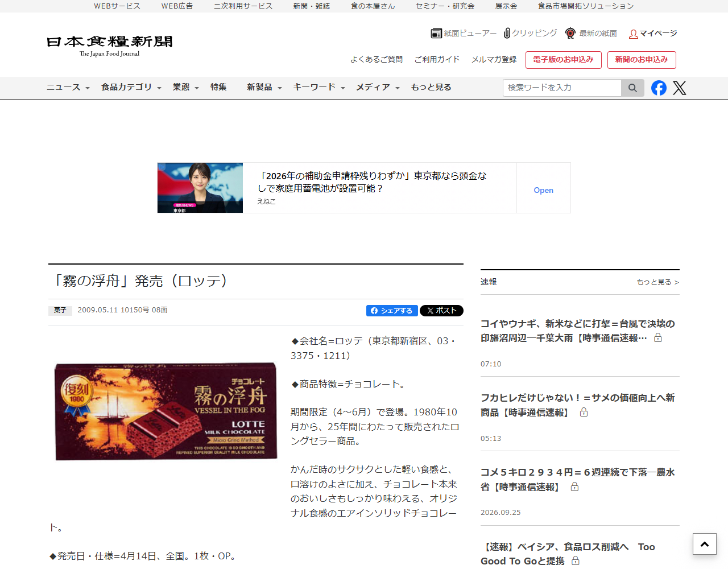The width and height of the screenshot is (728, 569).
Task: Click lock icon beside フカヒレ headline
Action: tap(584, 413)
